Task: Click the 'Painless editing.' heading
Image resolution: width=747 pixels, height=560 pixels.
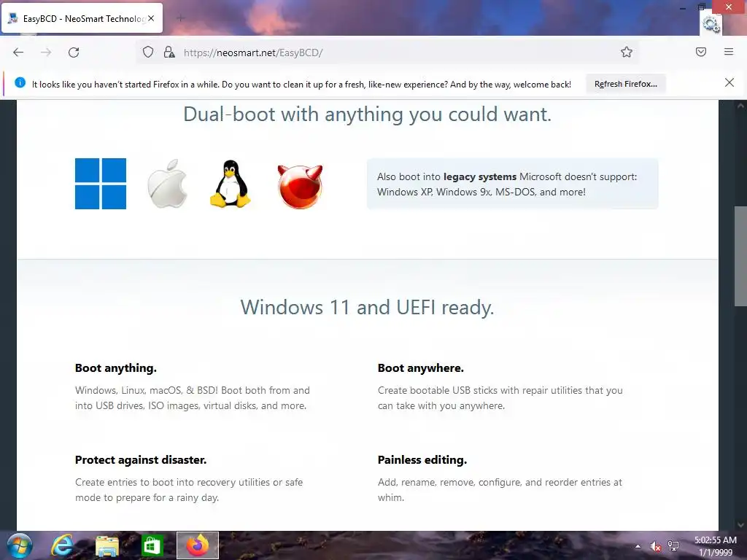Action: (x=422, y=460)
